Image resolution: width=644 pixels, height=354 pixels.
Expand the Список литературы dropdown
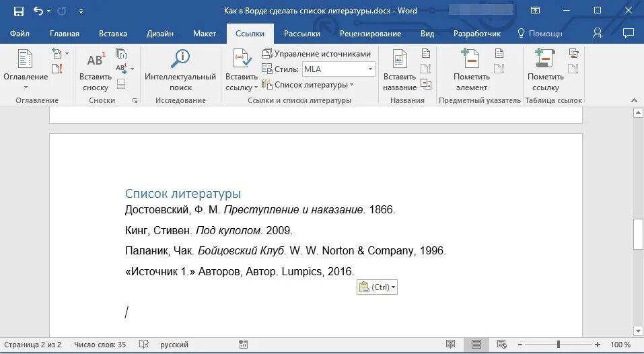coord(308,85)
